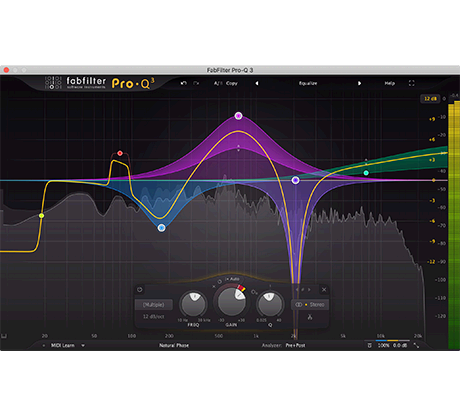Click the resize interface icon
This screenshot has height=416, width=460.
click(x=416, y=345)
